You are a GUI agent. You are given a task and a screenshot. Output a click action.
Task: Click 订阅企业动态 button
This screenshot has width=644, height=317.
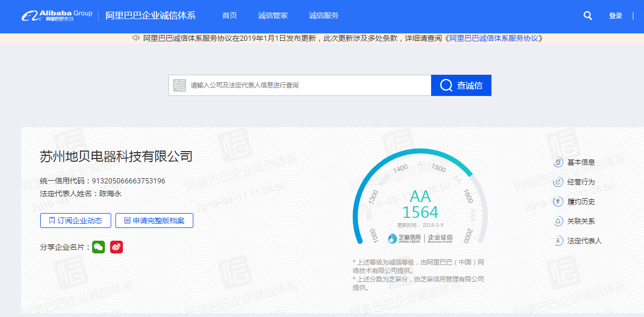pos(75,221)
